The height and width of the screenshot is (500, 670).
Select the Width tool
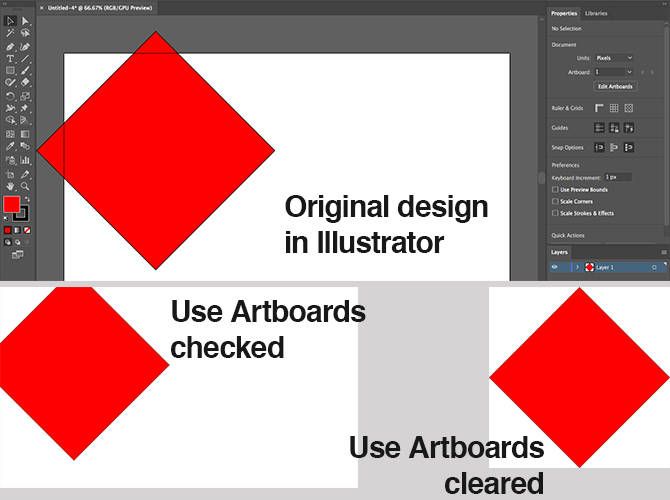click(x=10, y=108)
